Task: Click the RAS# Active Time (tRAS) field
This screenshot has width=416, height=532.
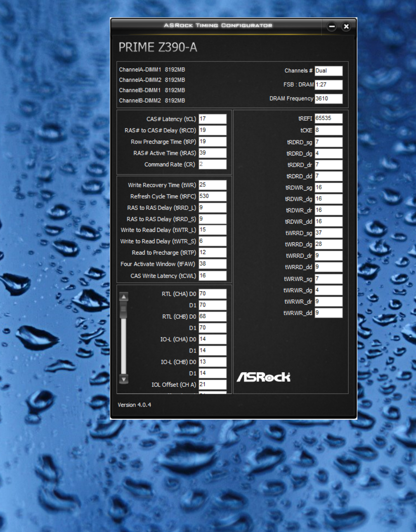Action: [213, 153]
